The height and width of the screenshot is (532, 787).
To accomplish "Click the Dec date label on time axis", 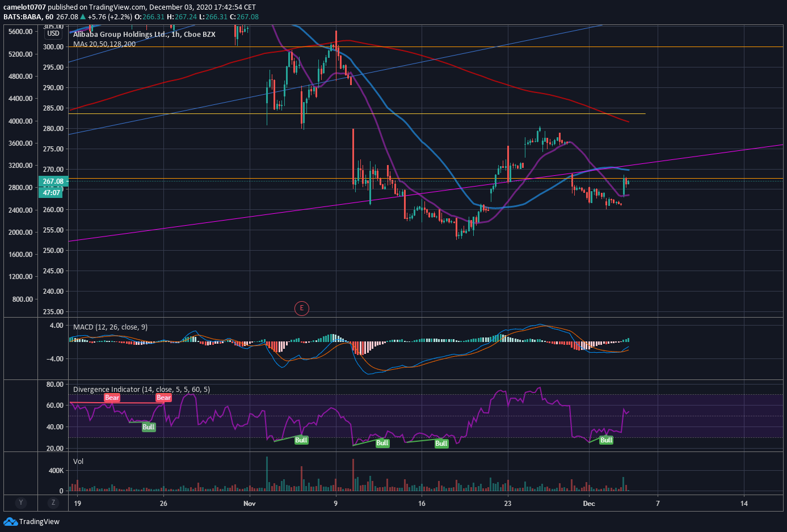I will (589, 503).
